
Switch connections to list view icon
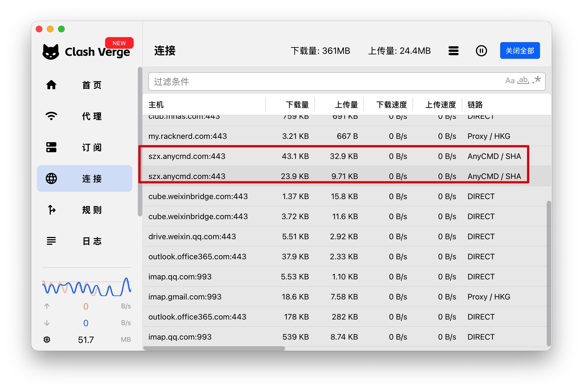[454, 51]
